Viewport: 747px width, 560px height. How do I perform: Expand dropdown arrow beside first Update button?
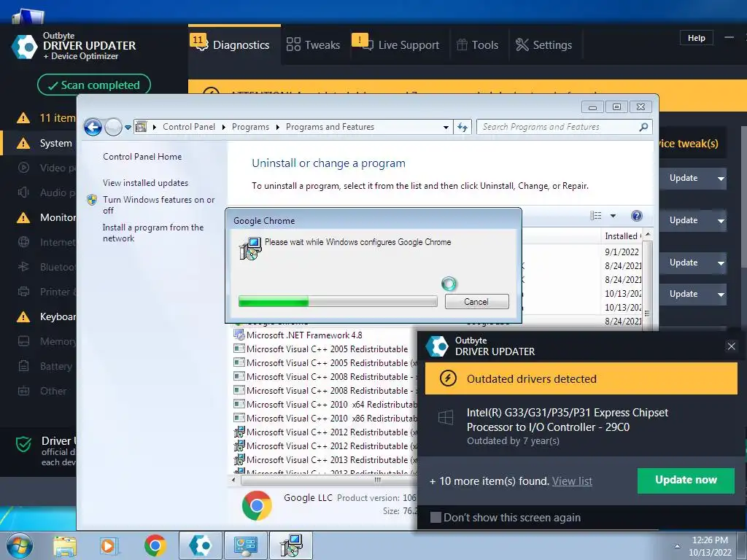[x=721, y=179]
